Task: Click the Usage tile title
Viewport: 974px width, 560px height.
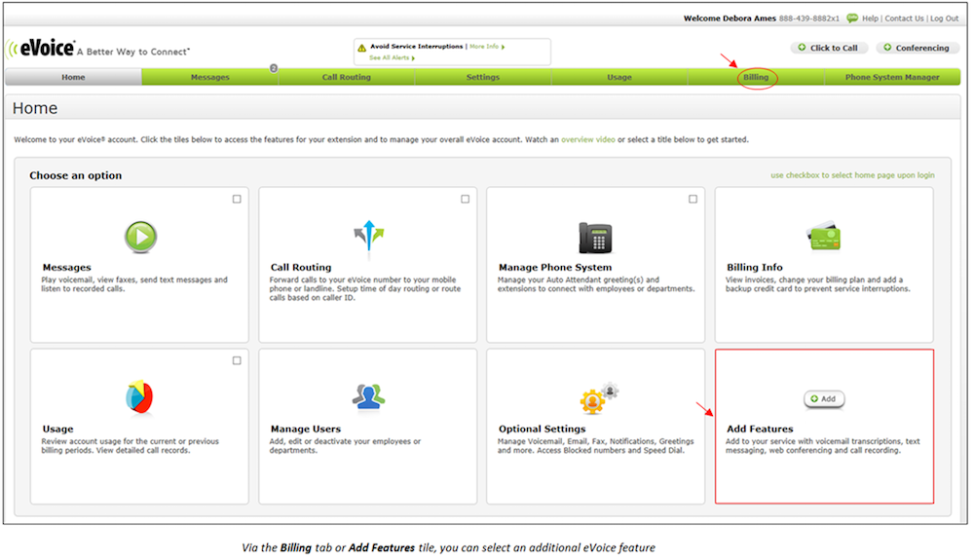Action: click(57, 429)
